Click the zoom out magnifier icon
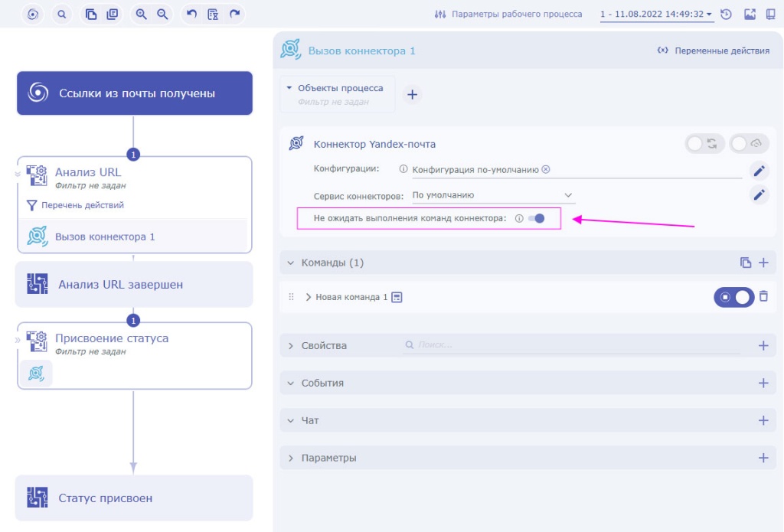This screenshot has height=532, width=784. point(162,14)
